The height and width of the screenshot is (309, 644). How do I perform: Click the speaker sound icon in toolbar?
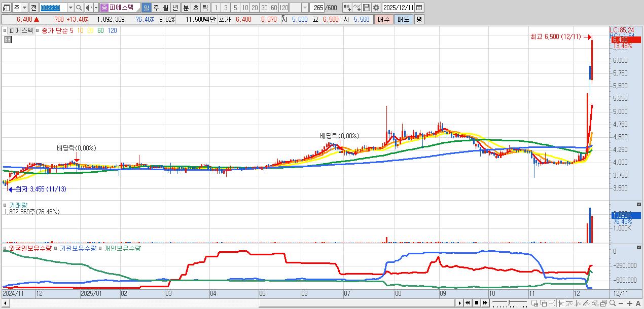click(89, 8)
